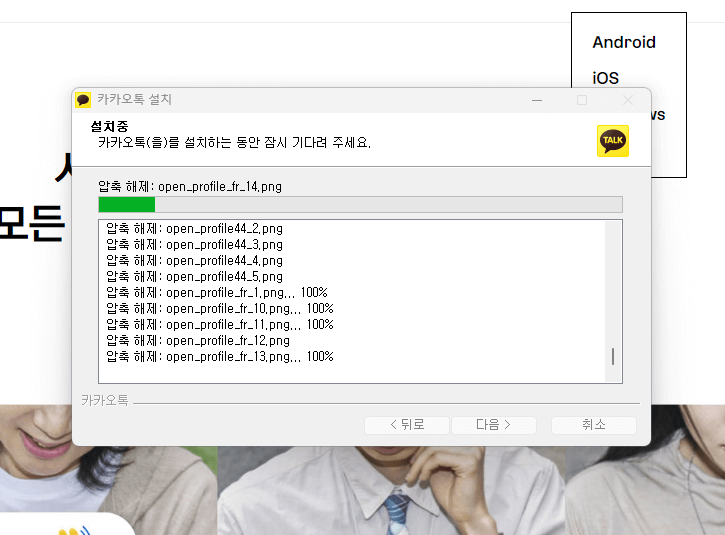The width and height of the screenshot is (725, 535).
Task: Select log line open_profile_fr_1.png... 100%
Action: click(x=217, y=293)
